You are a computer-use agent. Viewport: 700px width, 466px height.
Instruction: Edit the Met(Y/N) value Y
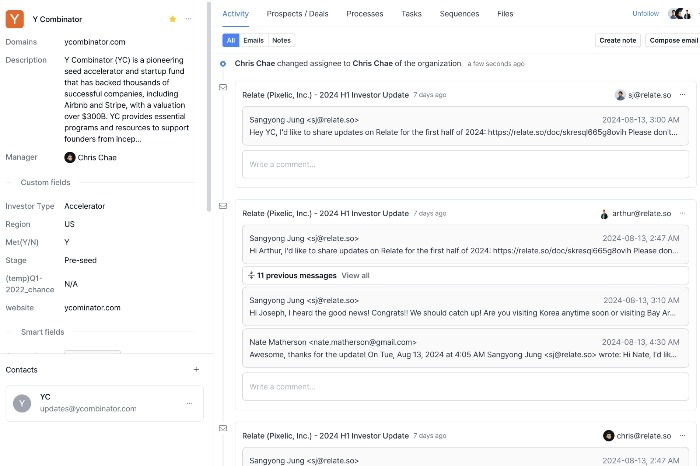point(67,242)
